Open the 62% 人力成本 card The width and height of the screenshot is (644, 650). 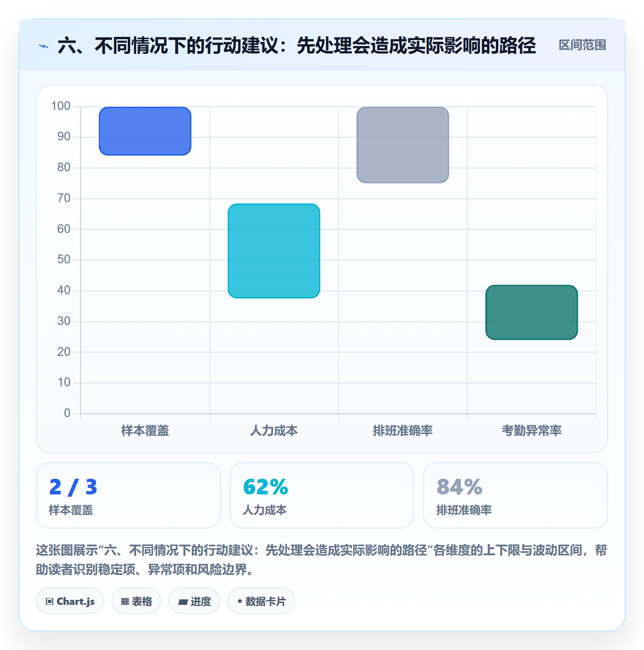pyautogui.click(x=322, y=495)
